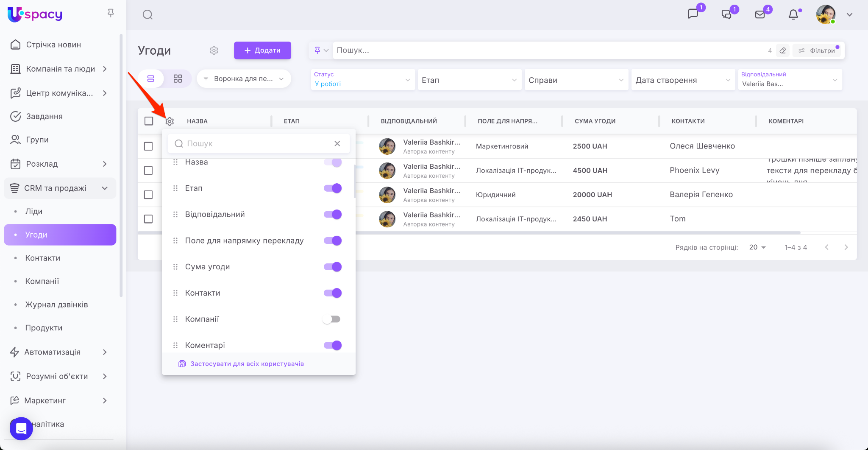Pin the sidebar with pin icon
This screenshot has height=450, width=868.
[x=111, y=13]
